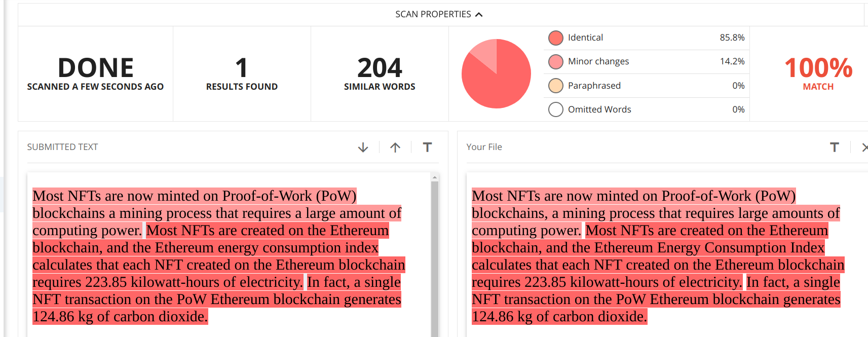This screenshot has width=868, height=337.
Task: Toggle text-only view in Submitted Text panel
Action: pos(427,147)
